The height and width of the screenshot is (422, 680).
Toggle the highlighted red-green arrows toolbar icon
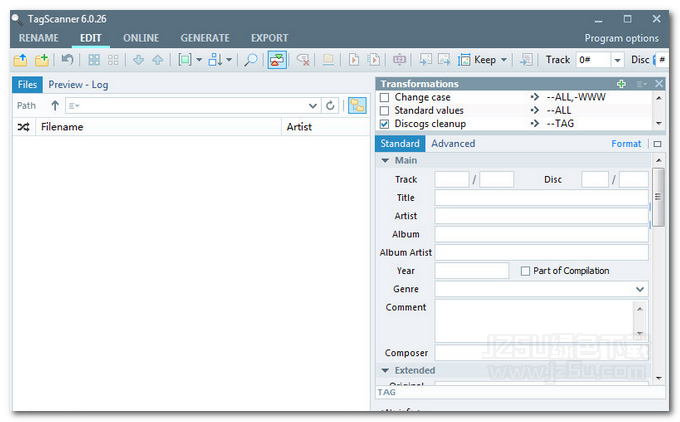[x=277, y=60]
